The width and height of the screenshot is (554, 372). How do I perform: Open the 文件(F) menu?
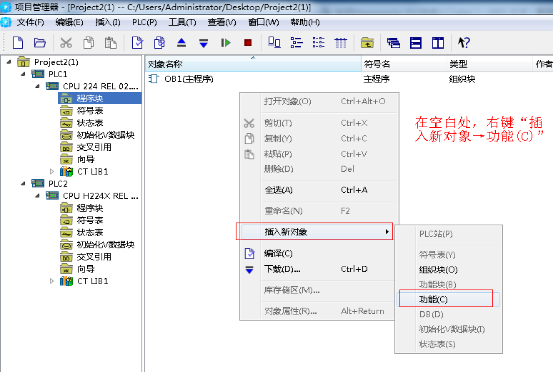pos(30,23)
